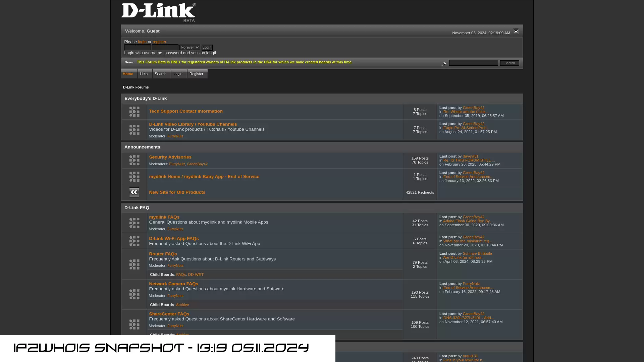Click the mydlink FAQs board icon
This screenshot has height=362, width=644.
pos(134,223)
